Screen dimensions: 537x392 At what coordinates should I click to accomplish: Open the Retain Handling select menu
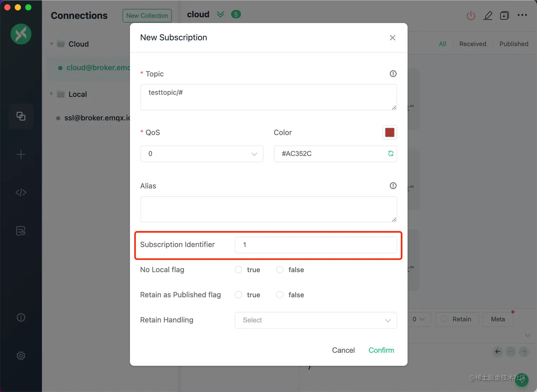pos(315,320)
